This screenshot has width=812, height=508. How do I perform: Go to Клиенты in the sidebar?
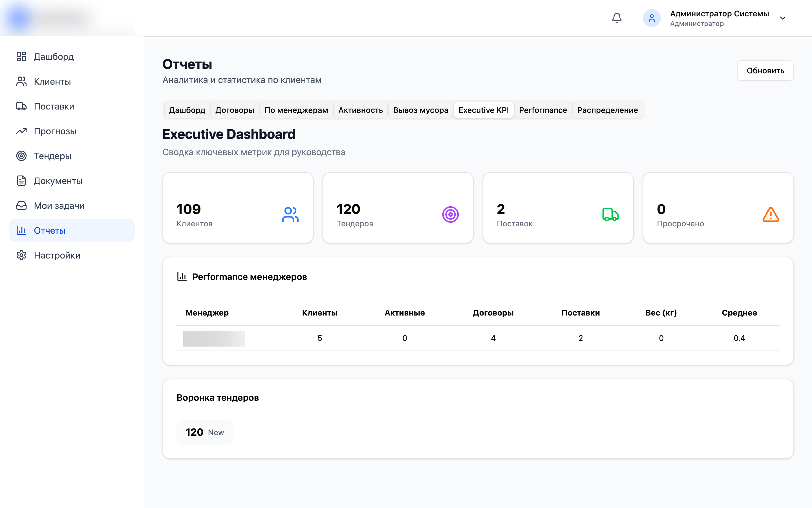click(x=72, y=81)
